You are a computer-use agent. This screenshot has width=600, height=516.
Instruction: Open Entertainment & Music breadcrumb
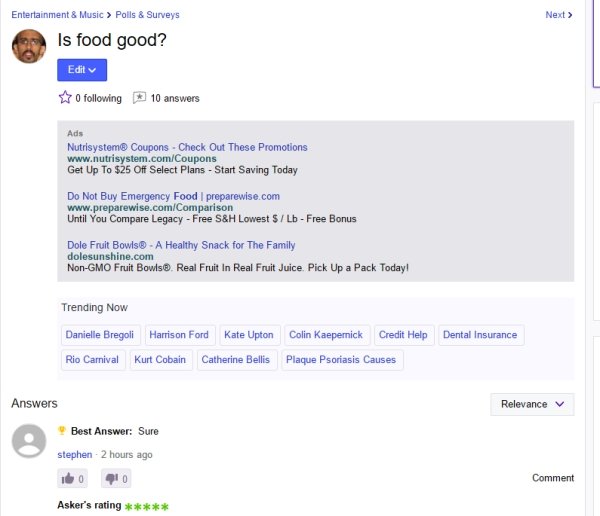coord(57,15)
